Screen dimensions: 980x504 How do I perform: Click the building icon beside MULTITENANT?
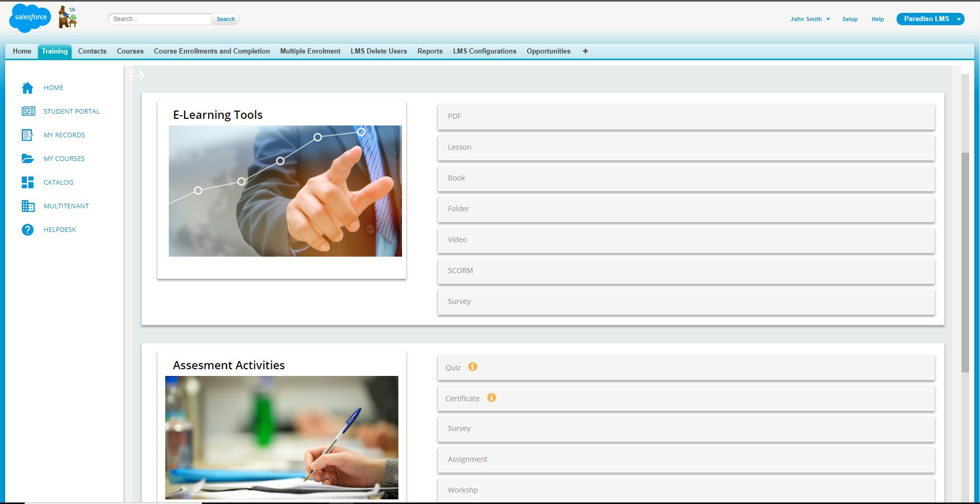tap(28, 206)
